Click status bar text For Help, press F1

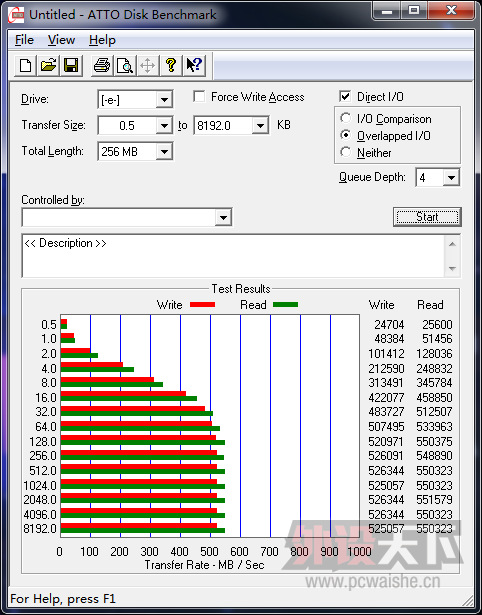click(63, 599)
